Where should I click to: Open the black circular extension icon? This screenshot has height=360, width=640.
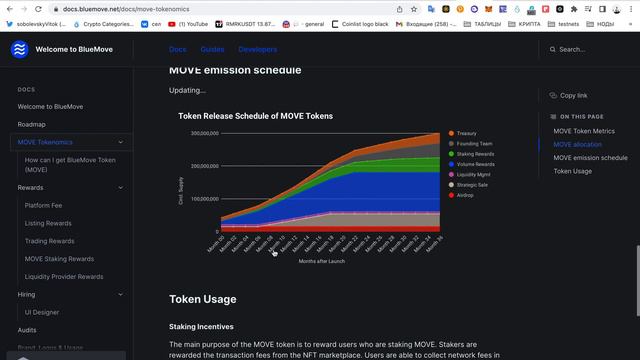tap(560, 9)
